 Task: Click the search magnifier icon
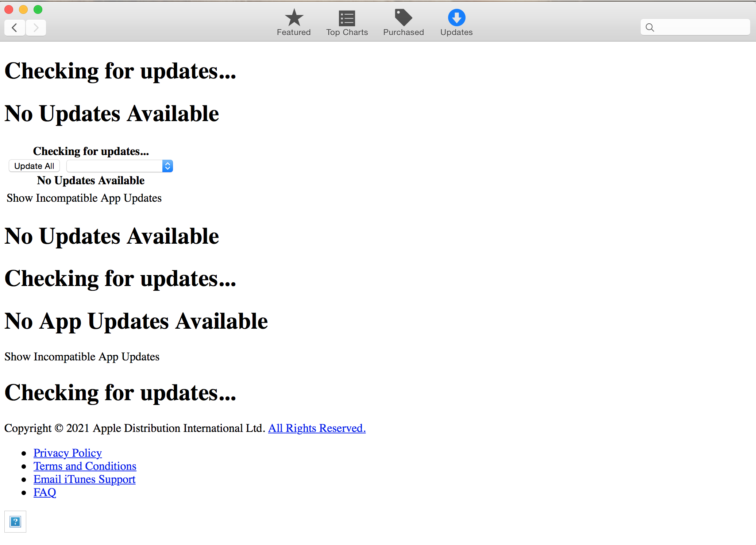tap(650, 27)
